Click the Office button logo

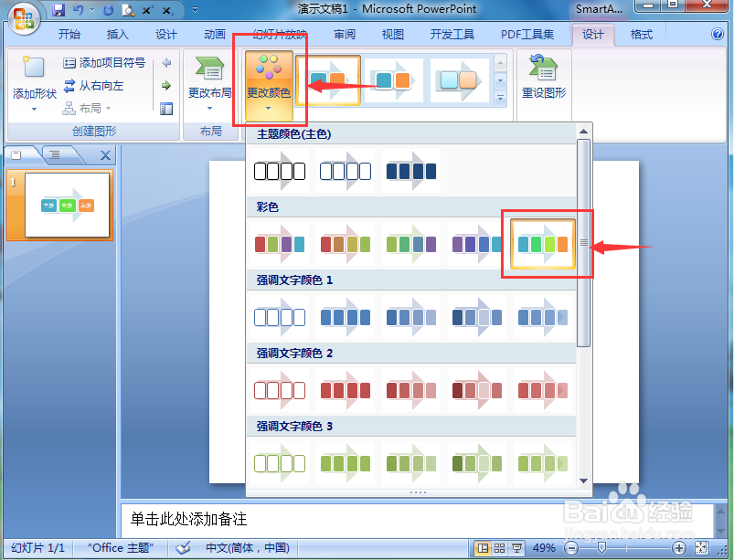click(24, 18)
